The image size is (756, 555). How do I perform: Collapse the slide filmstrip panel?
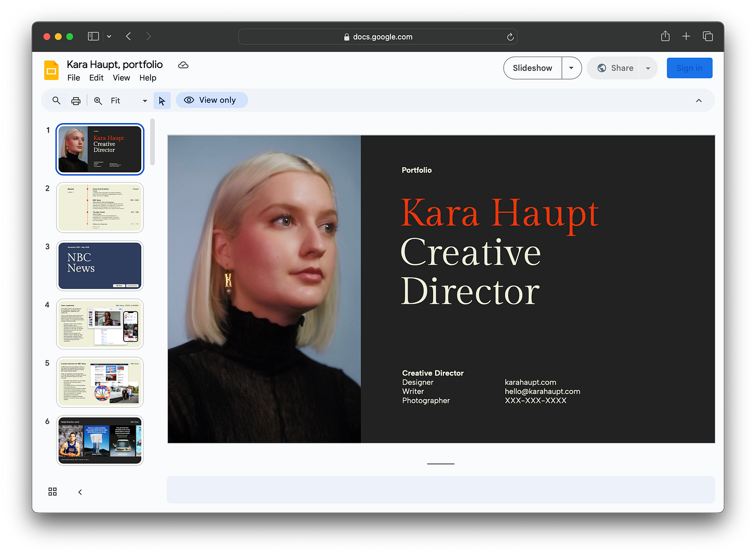(x=80, y=492)
